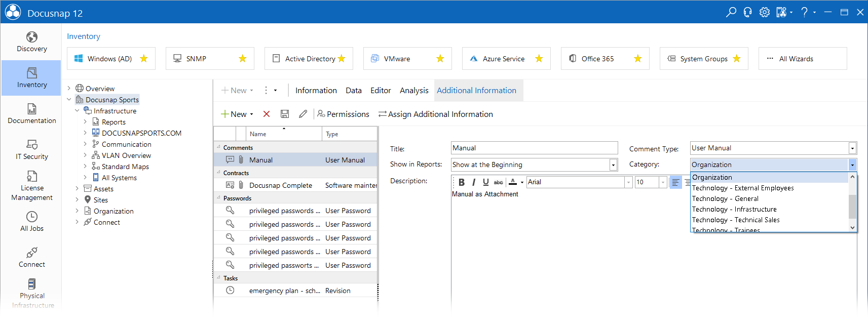Click the help question mark icon
The width and height of the screenshot is (868, 328).
click(804, 12)
